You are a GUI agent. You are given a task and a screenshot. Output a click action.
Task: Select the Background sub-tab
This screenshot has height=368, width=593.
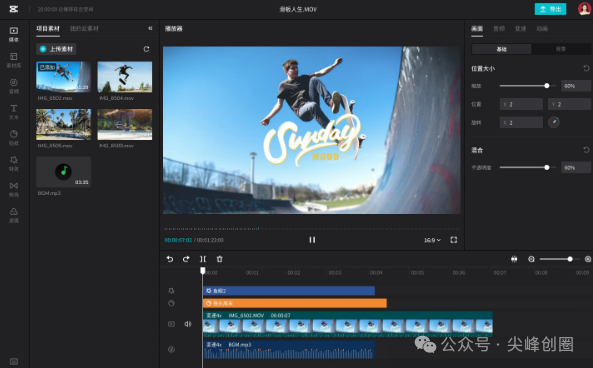(x=561, y=49)
